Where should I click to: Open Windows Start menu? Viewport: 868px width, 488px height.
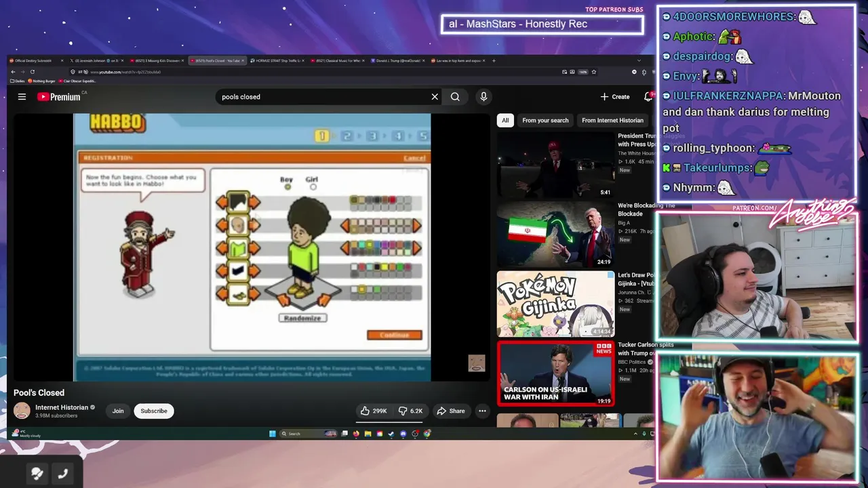pos(272,434)
